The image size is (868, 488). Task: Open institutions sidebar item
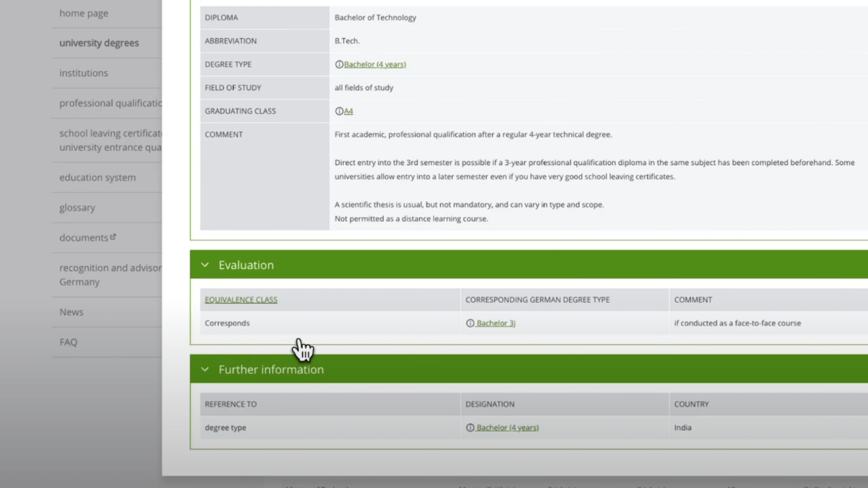84,73
